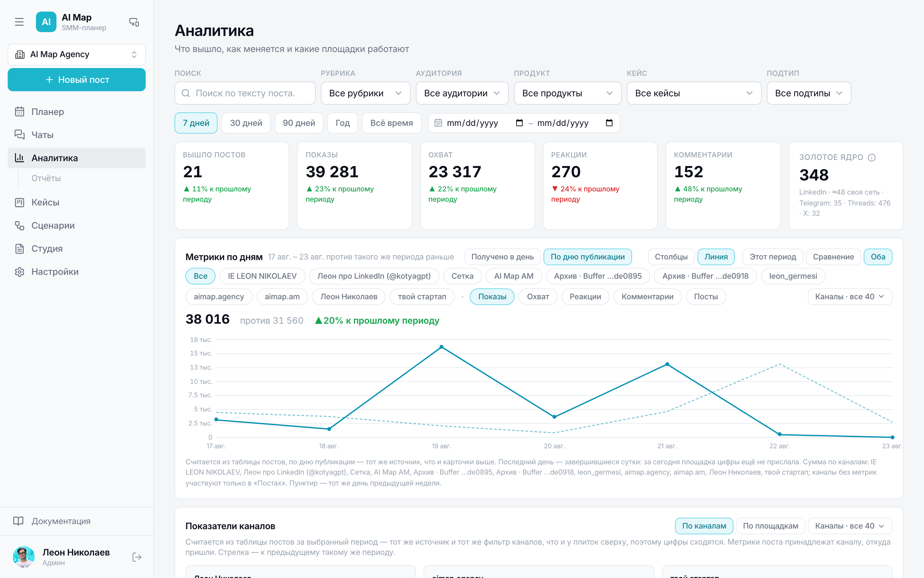Screen dimensions: 924x578
Task: Switch Показатели каналов to По площадкам
Action: (x=771, y=526)
